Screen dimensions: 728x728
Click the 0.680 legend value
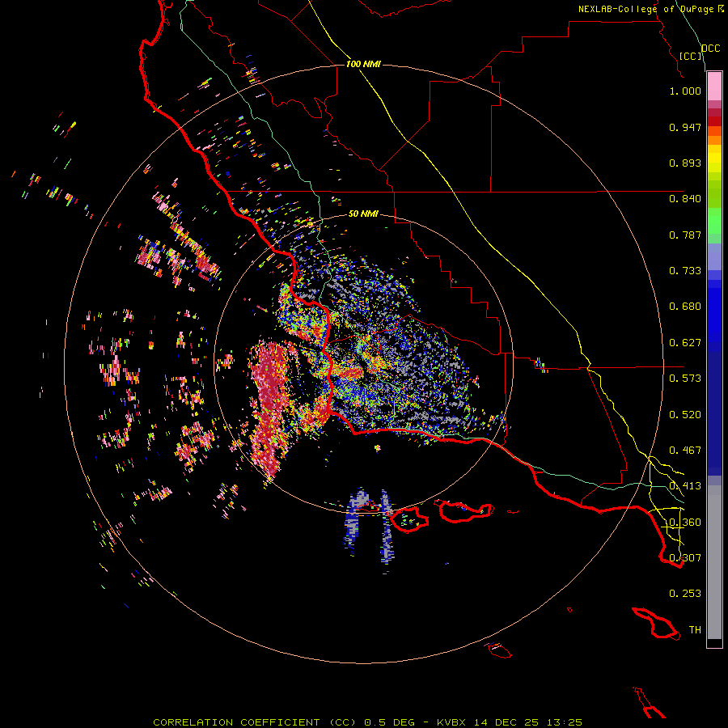click(685, 307)
